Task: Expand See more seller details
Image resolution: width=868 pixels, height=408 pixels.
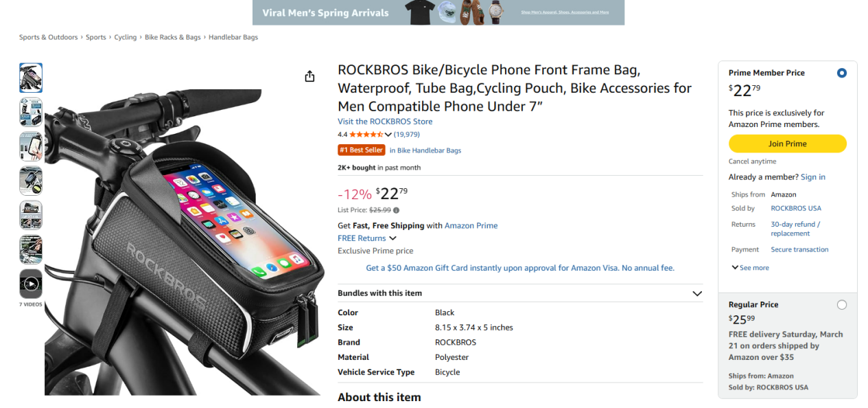Action: (751, 268)
